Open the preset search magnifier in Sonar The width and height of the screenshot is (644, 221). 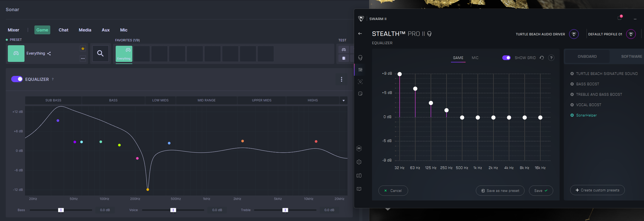pyautogui.click(x=101, y=54)
